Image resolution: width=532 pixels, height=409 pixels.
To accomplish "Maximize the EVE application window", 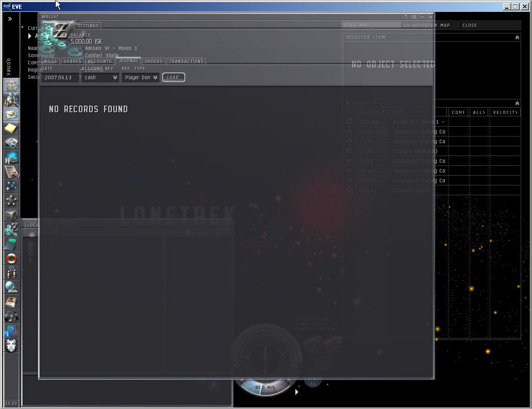I will point(516,7).
